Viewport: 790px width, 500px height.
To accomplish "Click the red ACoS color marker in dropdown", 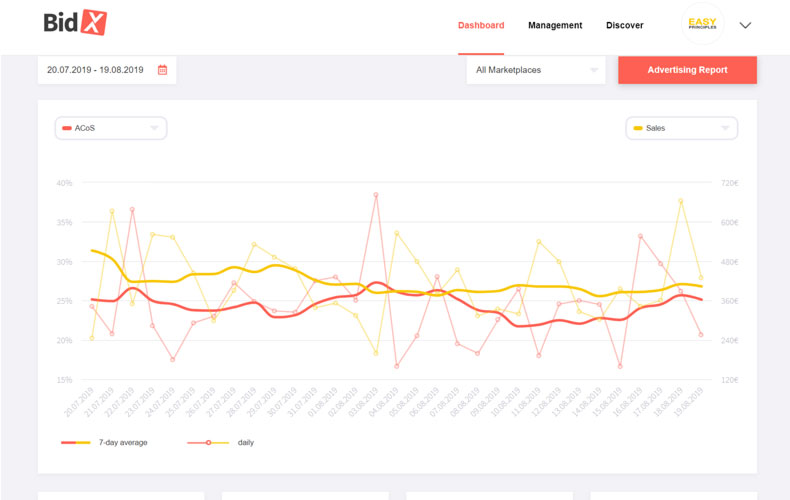I will (x=67, y=128).
